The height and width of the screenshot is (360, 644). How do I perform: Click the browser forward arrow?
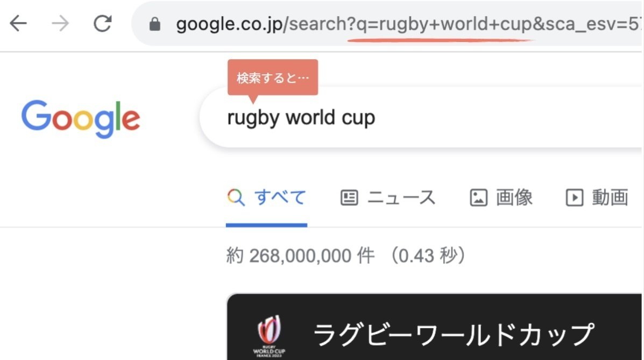(x=60, y=24)
